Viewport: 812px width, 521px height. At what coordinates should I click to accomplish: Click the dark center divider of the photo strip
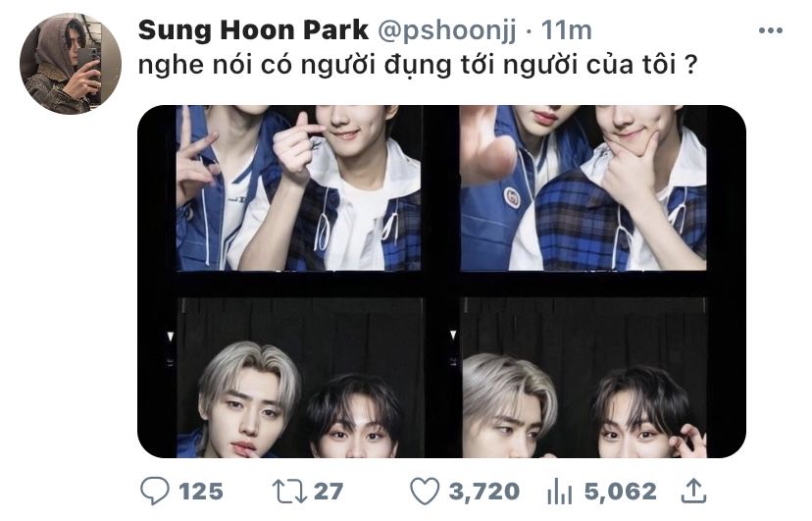441,282
